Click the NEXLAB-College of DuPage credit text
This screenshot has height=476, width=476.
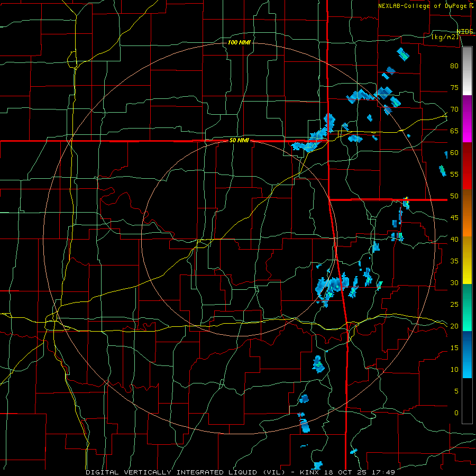tap(424, 6)
